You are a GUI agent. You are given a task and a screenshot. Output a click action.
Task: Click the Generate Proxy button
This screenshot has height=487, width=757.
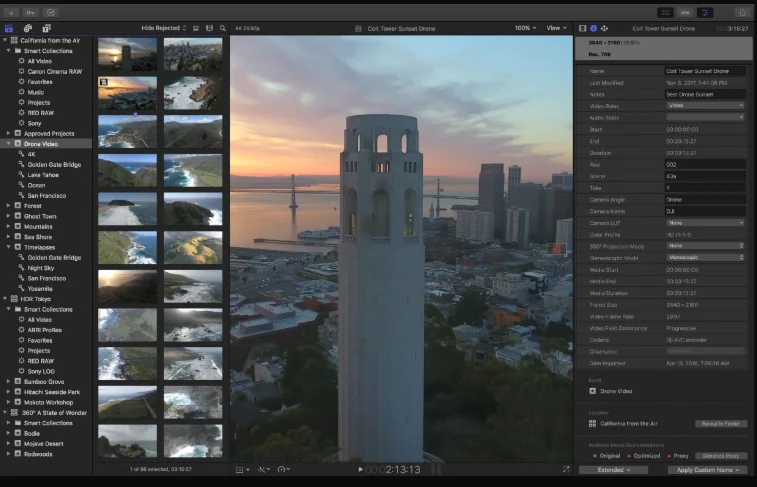(x=720, y=455)
